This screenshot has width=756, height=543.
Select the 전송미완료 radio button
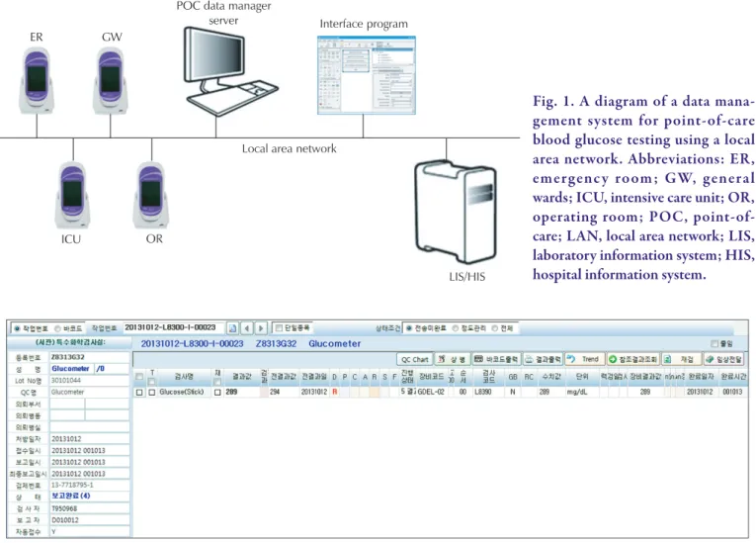[409, 328]
